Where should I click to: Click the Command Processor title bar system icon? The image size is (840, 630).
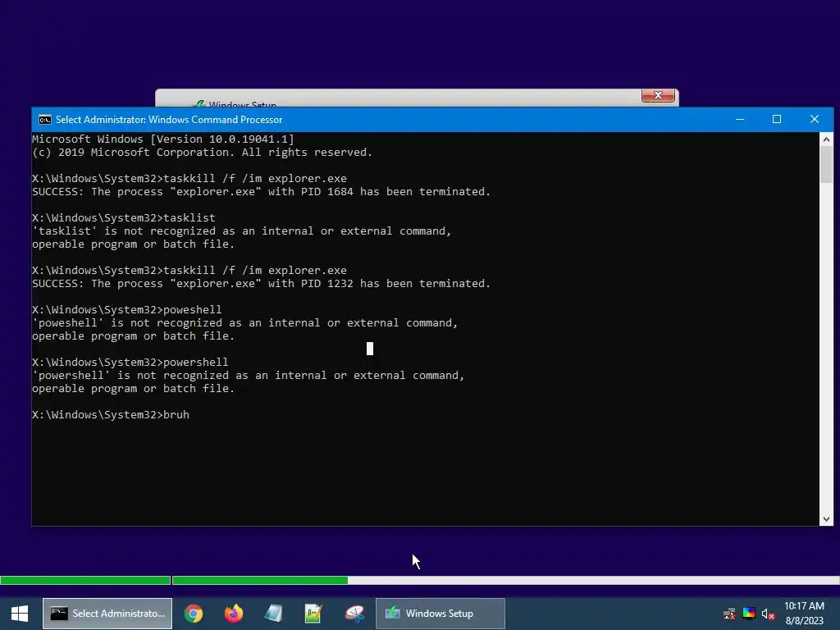[45, 120]
